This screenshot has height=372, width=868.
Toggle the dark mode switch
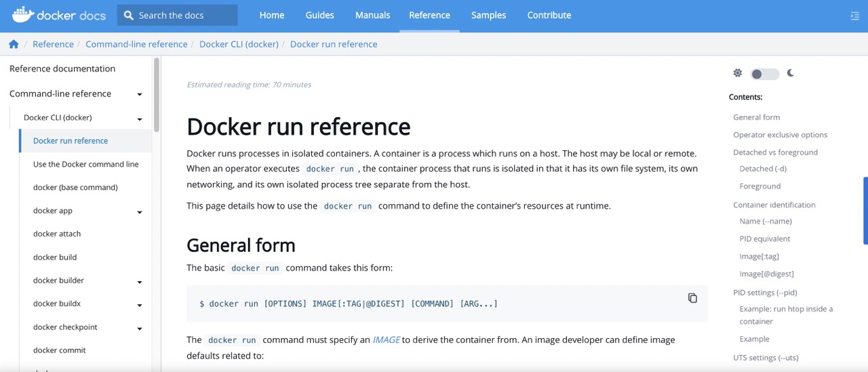[x=764, y=74]
